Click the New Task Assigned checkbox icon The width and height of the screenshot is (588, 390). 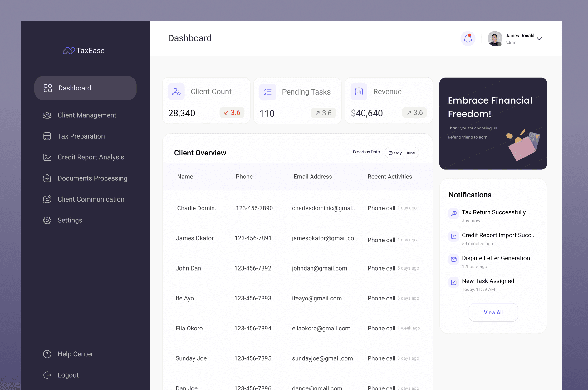click(x=454, y=282)
